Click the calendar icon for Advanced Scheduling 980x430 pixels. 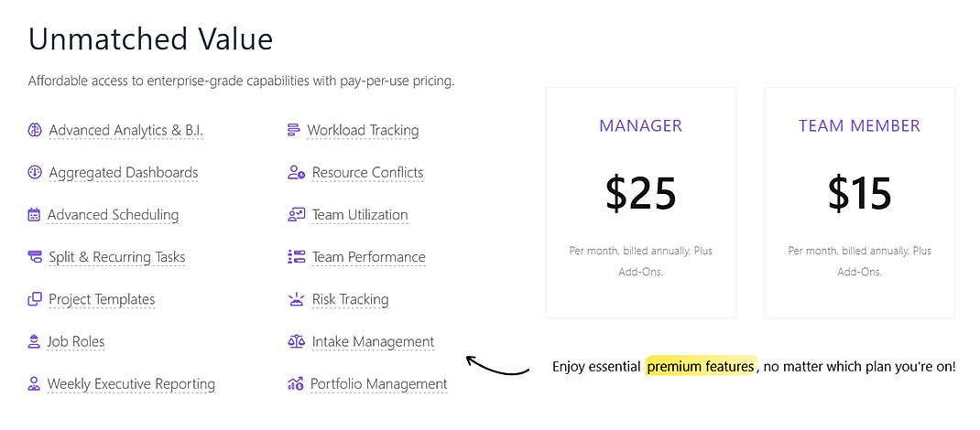pyautogui.click(x=34, y=215)
